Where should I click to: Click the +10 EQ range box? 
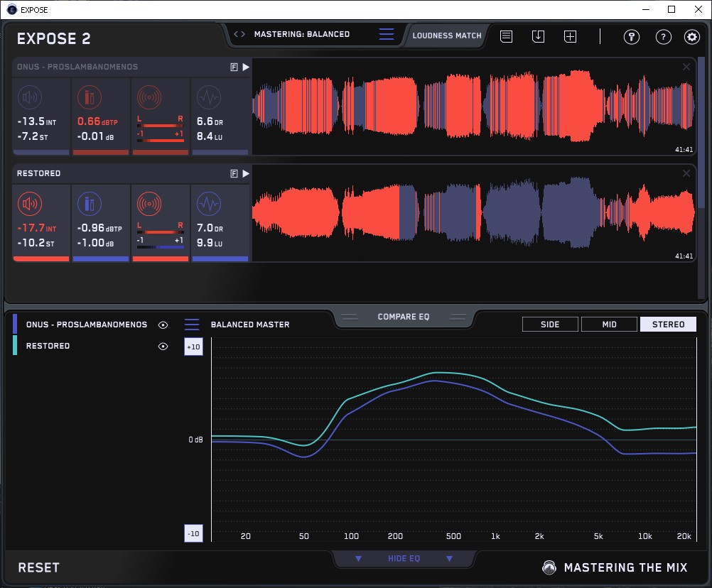click(193, 347)
